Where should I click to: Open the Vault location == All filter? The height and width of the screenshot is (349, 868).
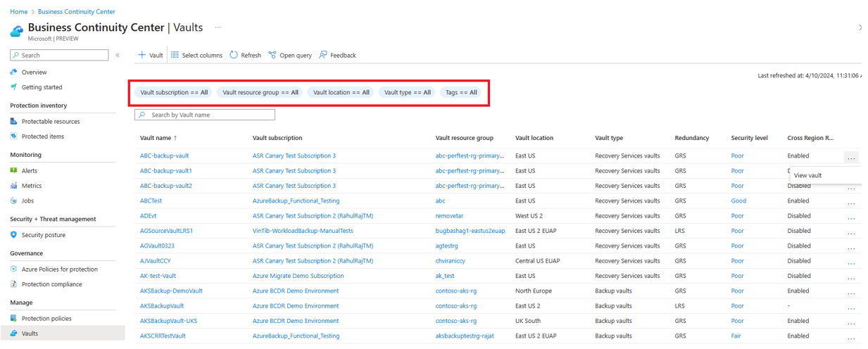tap(341, 92)
